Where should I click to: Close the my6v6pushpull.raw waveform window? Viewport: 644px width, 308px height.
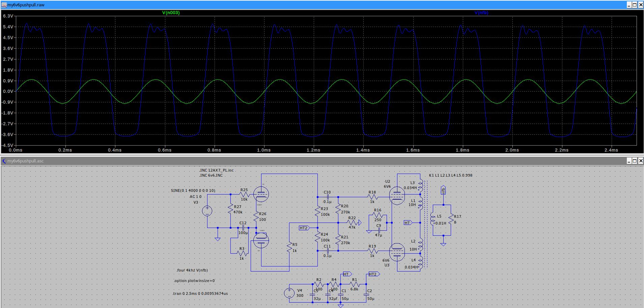tap(640, 5)
